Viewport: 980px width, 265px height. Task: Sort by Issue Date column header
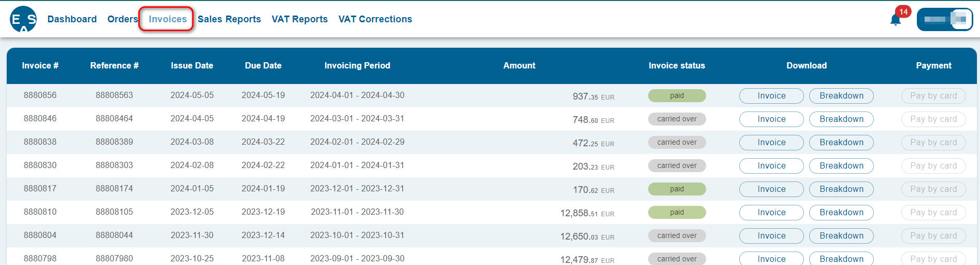coord(192,66)
